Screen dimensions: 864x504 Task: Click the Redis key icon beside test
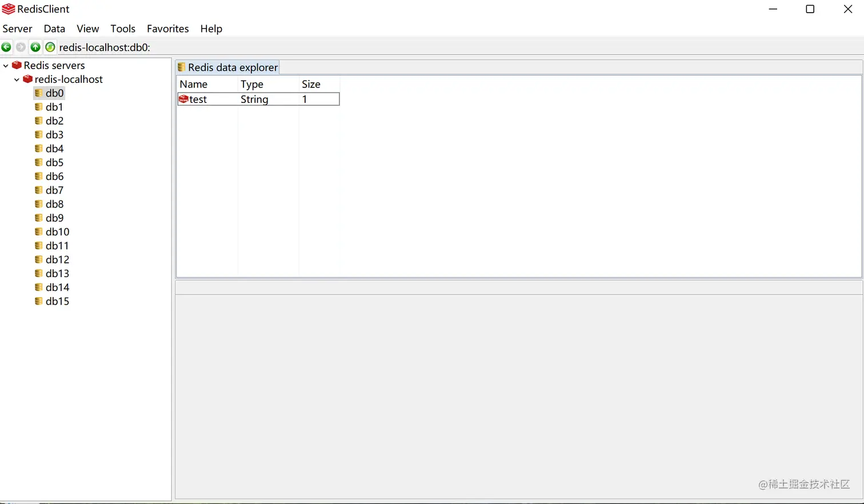click(183, 99)
